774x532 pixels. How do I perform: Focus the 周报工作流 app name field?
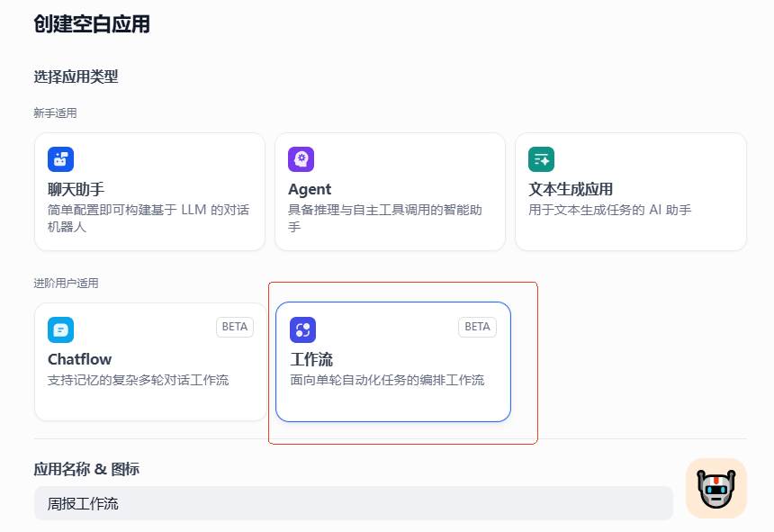click(353, 503)
